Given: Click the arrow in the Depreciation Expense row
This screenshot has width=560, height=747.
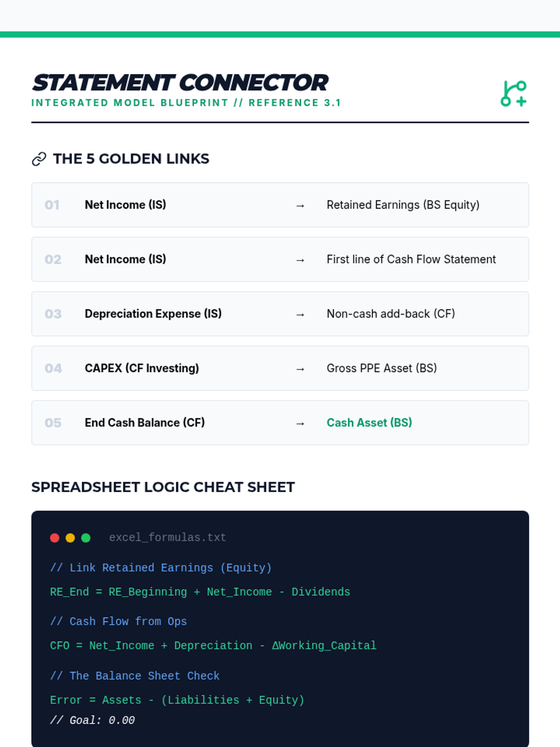Looking at the screenshot, I should (300, 315).
